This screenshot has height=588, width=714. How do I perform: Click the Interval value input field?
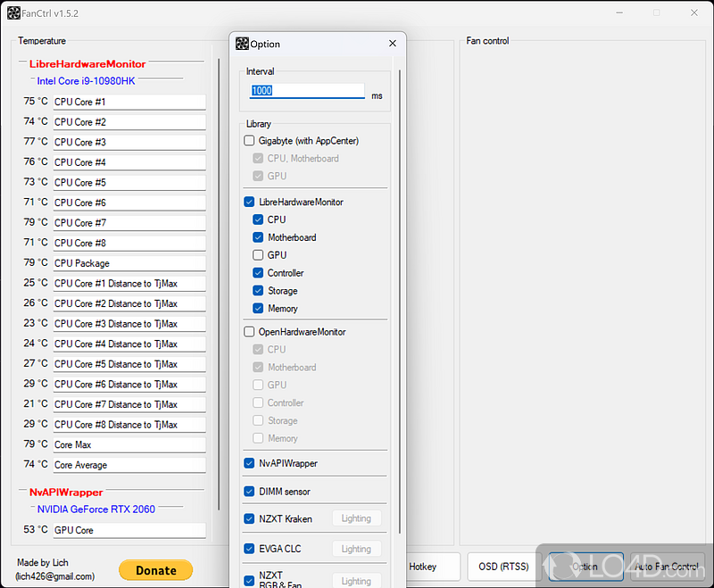307,91
